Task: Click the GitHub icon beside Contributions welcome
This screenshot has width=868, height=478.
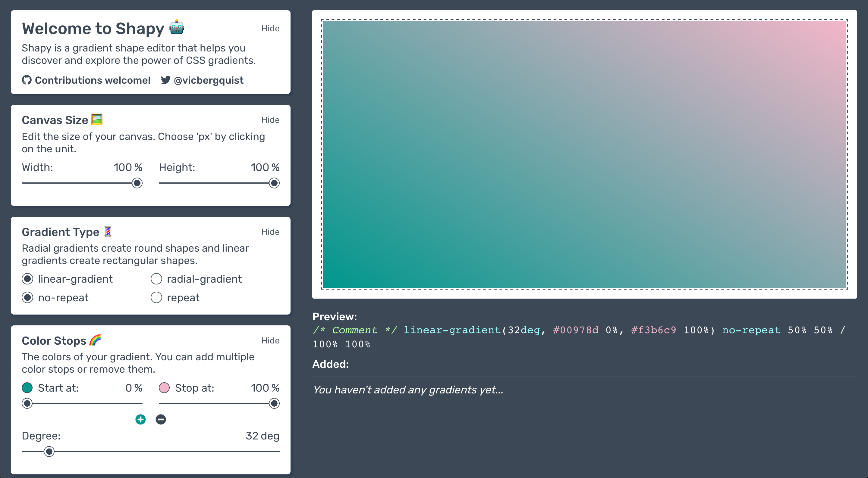Action: [27, 80]
